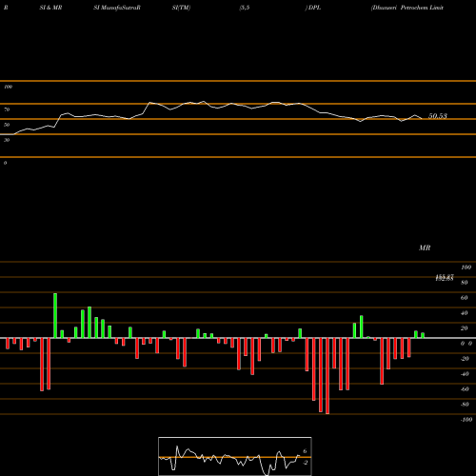
Task: Click the RSI axis label 30
Action: coord(7,140)
